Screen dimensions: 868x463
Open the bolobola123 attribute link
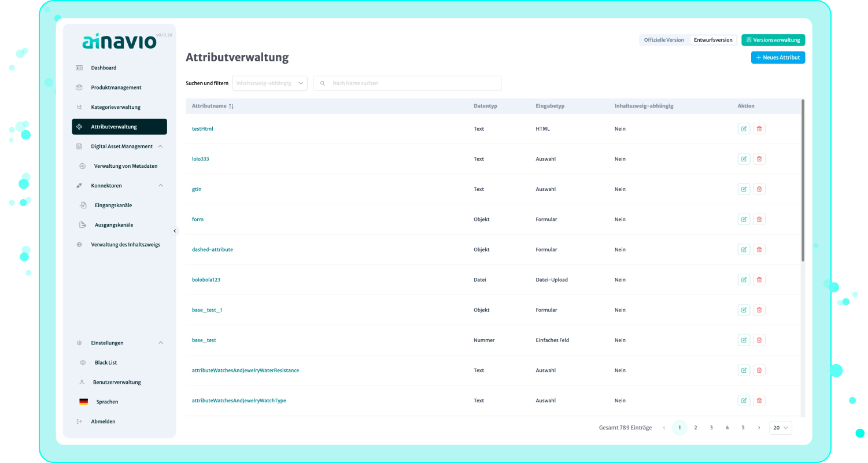coord(206,280)
